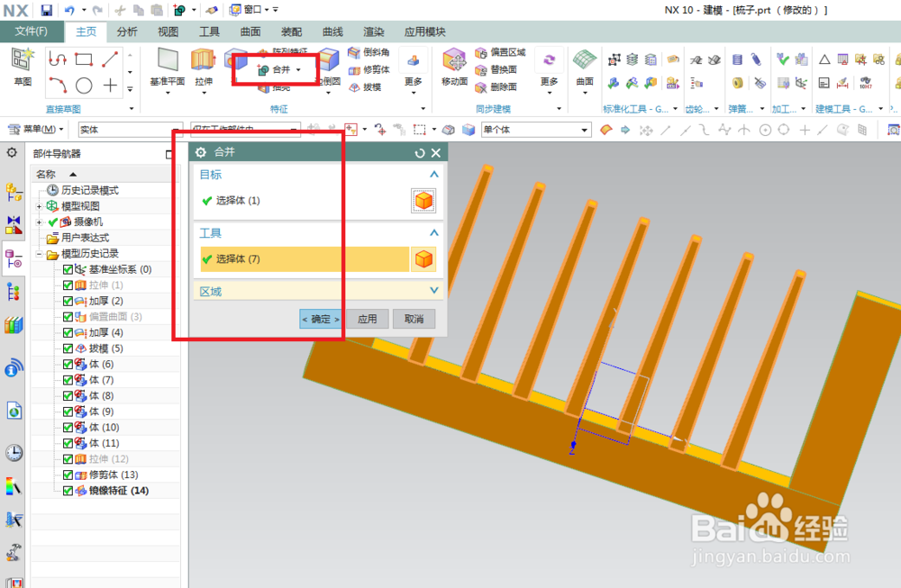Collapse the 目标 section
901x588 pixels.
(434, 175)
